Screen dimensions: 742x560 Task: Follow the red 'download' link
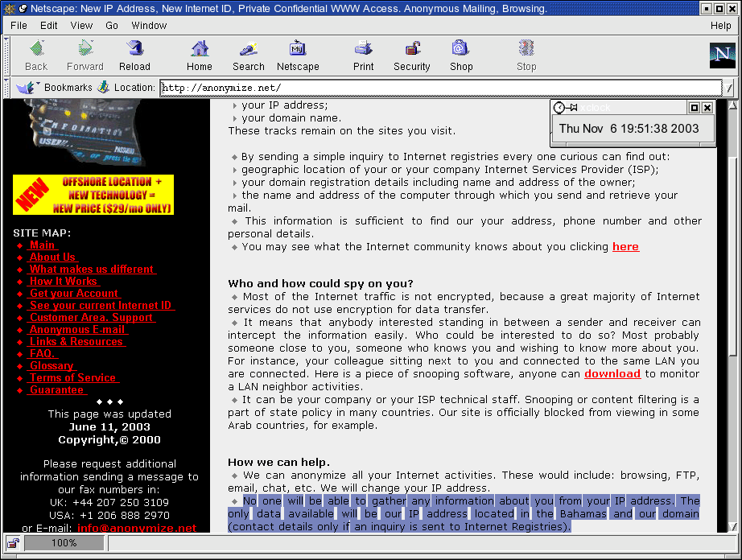click(x=612, y=373)
